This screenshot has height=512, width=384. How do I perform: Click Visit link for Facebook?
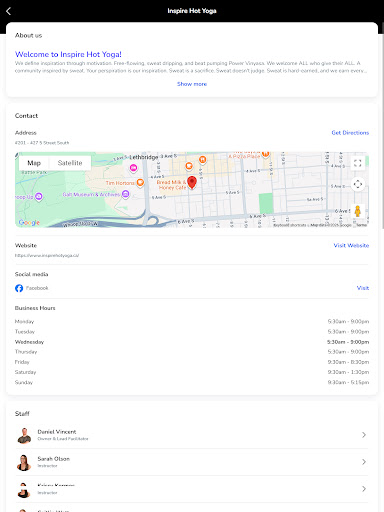pos(363,288)
